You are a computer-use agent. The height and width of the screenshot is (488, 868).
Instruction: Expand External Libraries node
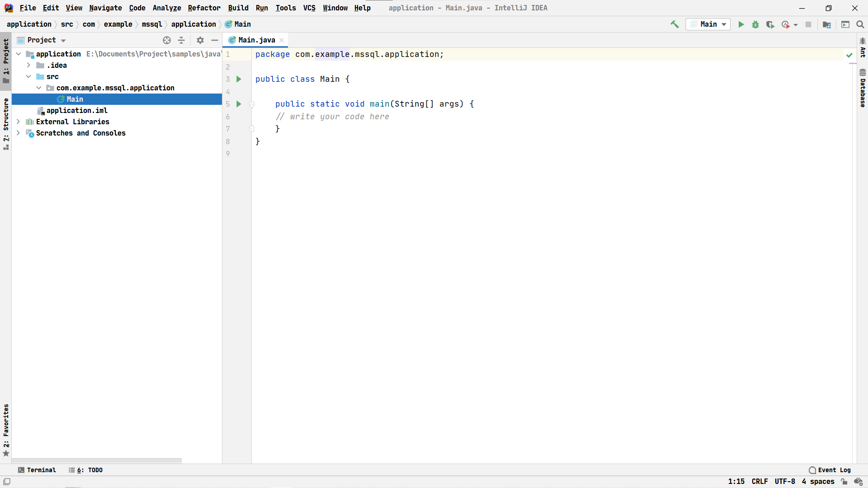point(18,122)
